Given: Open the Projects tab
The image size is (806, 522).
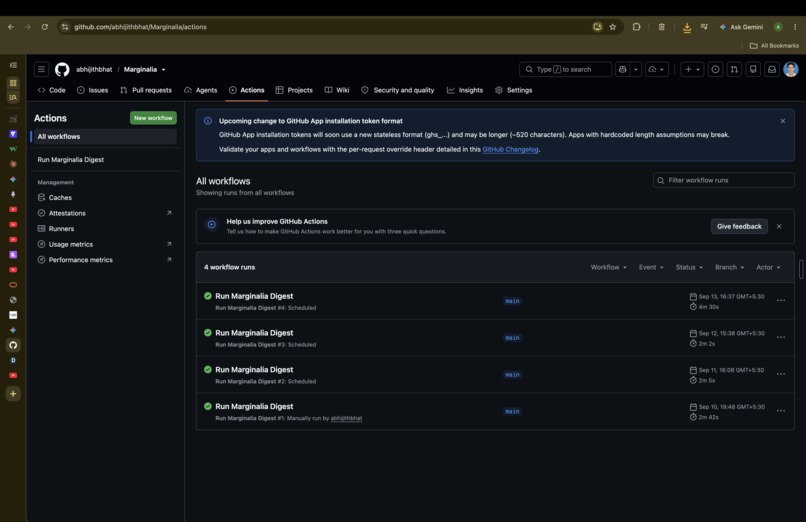Looking at the screenshot, I should [294, 90].
